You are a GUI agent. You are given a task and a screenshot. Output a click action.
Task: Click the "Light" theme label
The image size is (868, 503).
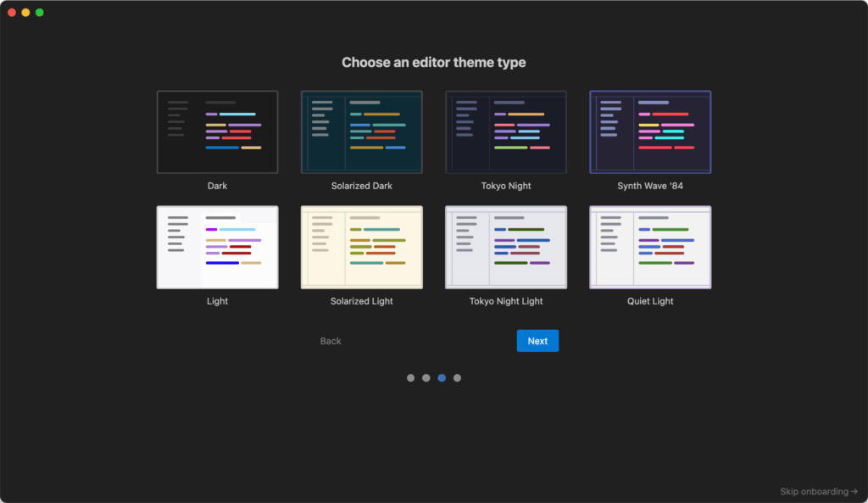point(217,301)
